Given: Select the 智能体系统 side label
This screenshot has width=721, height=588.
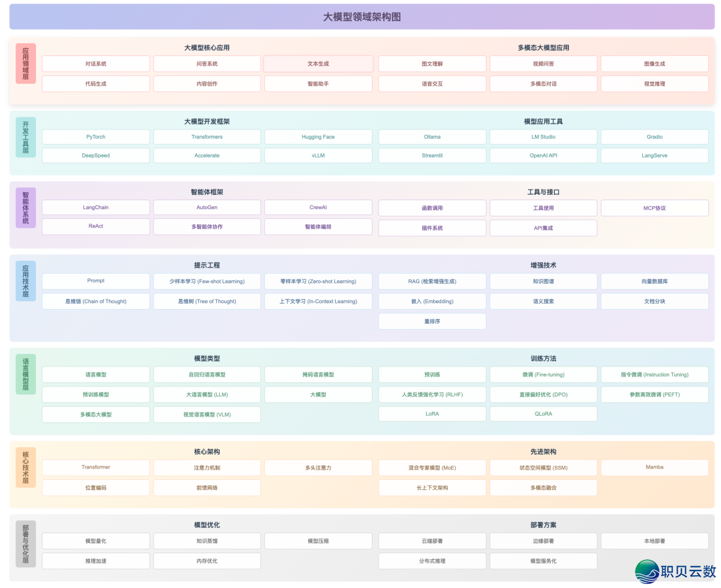Looking at the screenshot, I should 25,208.
